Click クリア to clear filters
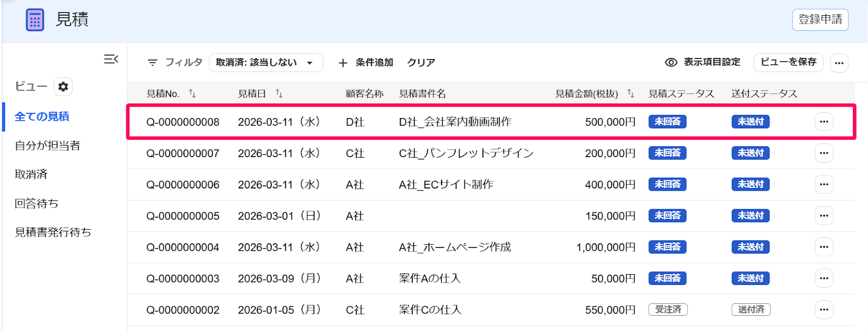Viewport: 868px width, 331px height. coord(421,63)
